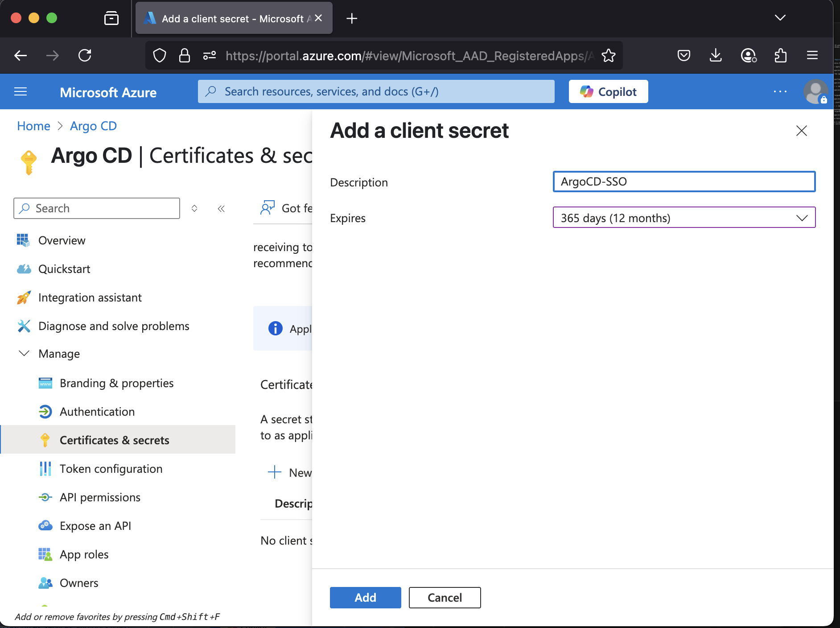
Task: Click the Overview grid icon
Action: click(x=23, y=240)
